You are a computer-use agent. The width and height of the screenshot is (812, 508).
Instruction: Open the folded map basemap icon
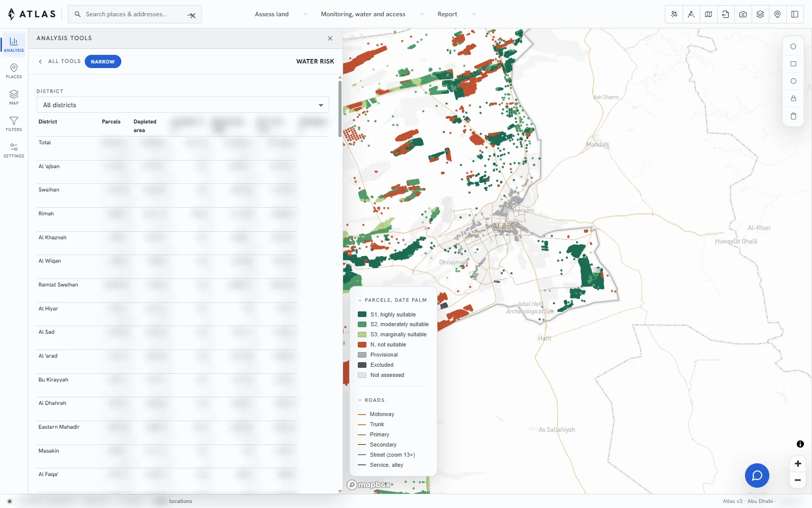708,14
